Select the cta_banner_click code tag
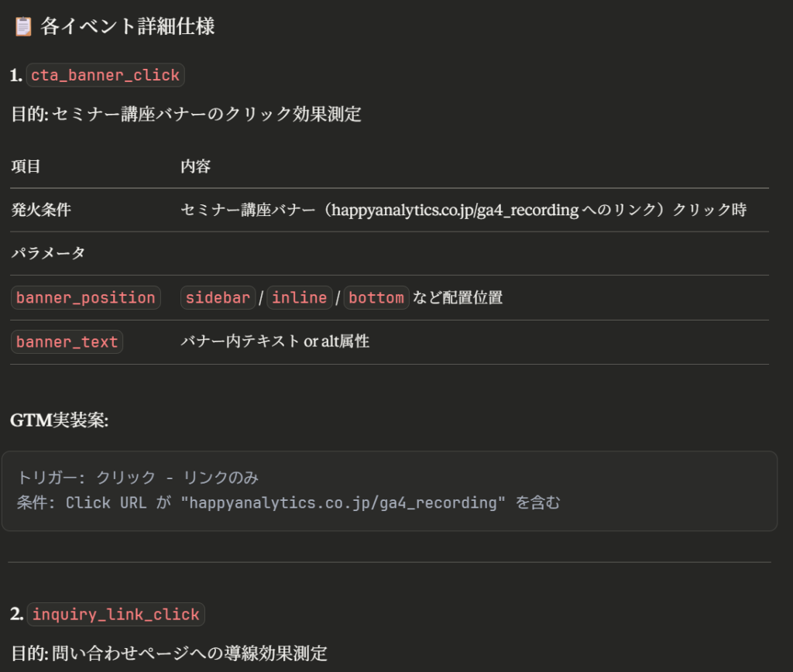793x672 pixels. click(105, 75)
